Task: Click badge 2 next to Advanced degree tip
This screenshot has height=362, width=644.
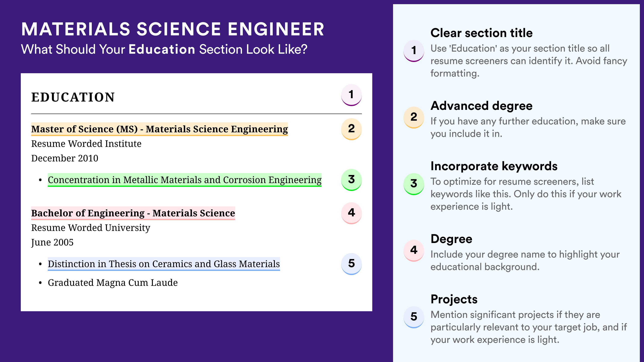Action: coord(414,117)
